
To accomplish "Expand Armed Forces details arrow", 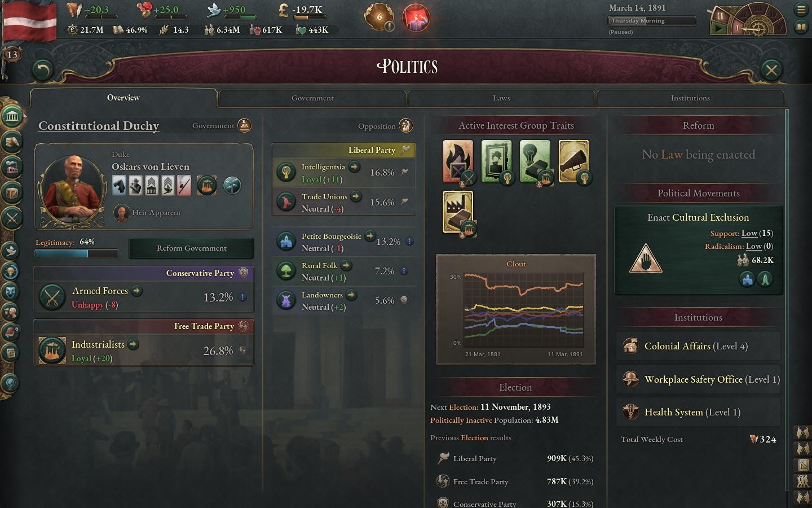I will pos(136,291).
